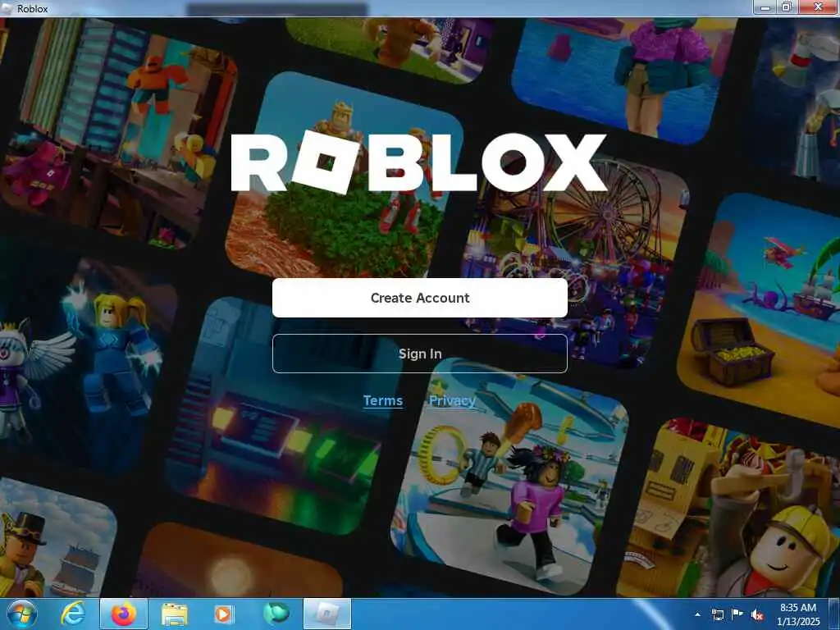840x630 pixels.
Task: Launch Windows Media Player from taskbar
Action: click(223, 614)
